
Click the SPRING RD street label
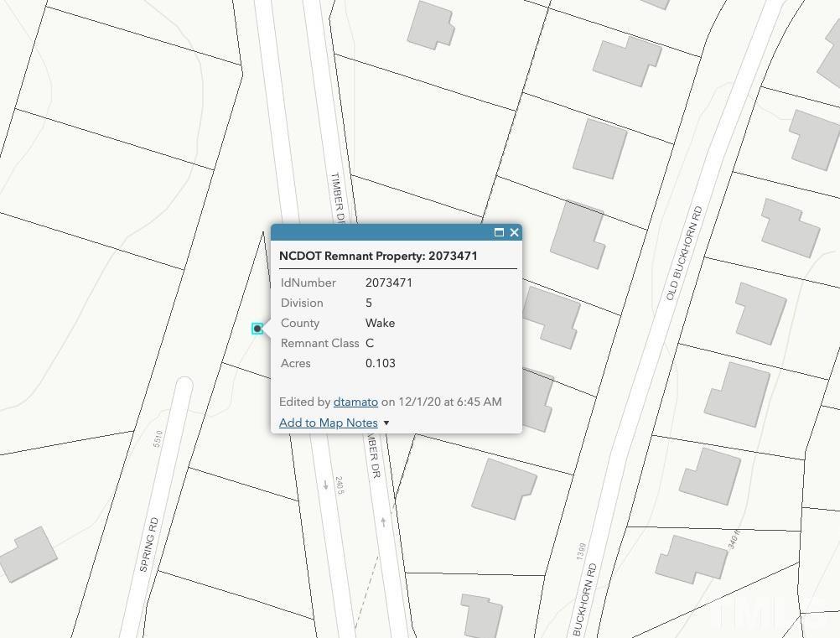point(149,544)
